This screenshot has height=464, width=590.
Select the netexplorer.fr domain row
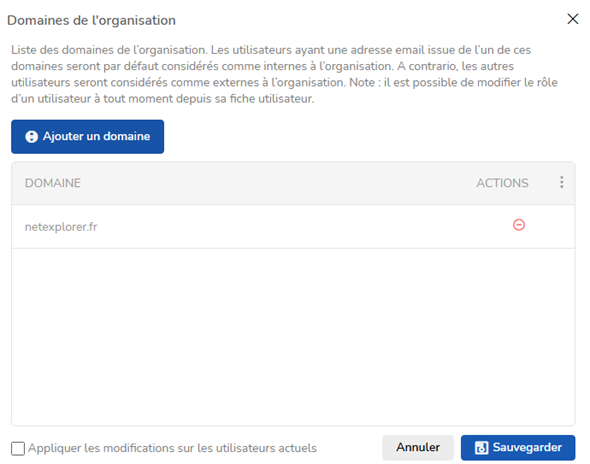click(293, 227)
